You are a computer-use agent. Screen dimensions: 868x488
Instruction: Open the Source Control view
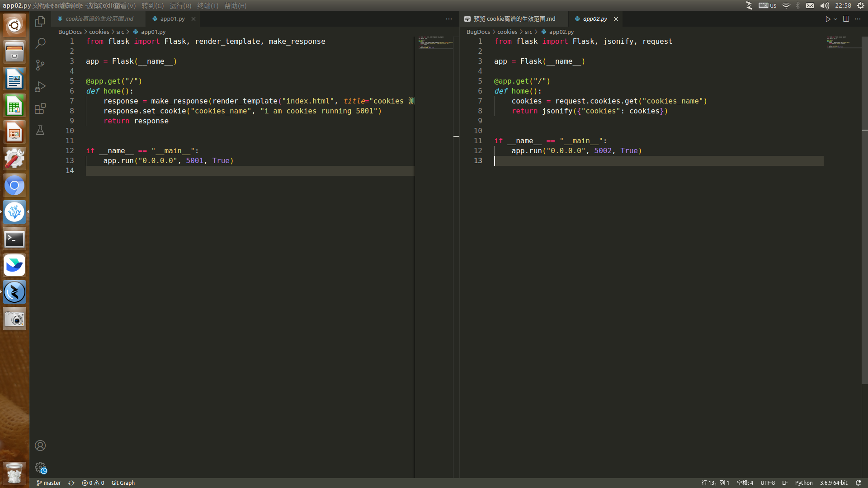[x=40, y=65]
